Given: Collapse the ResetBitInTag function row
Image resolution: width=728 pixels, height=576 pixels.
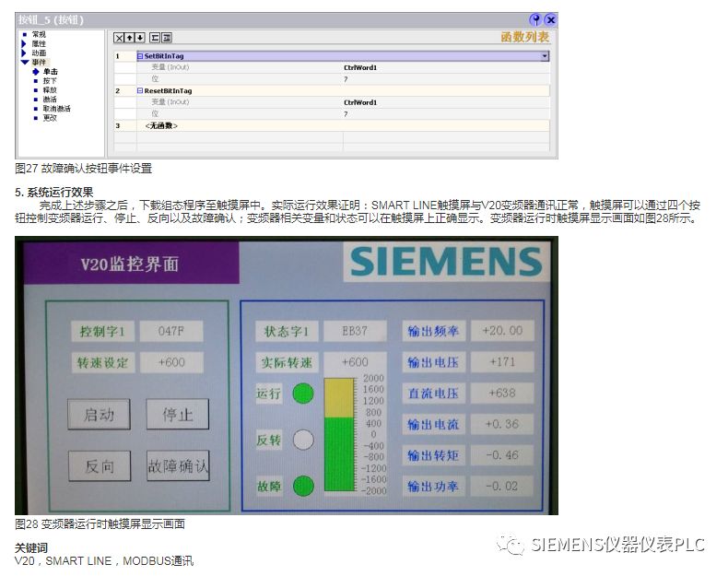Looking at the screenshot, I should point(140,90).
